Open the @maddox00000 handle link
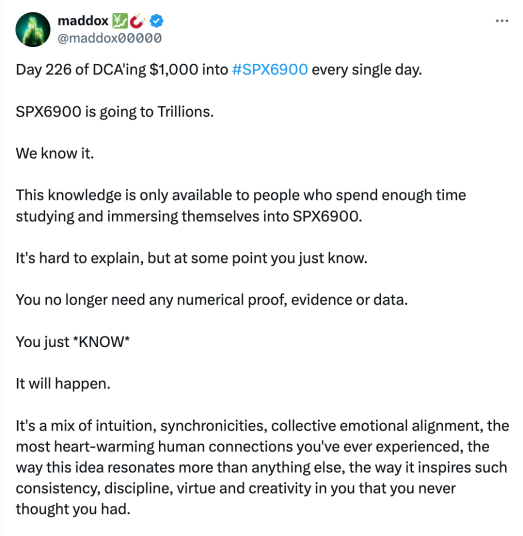 (109, 38)
